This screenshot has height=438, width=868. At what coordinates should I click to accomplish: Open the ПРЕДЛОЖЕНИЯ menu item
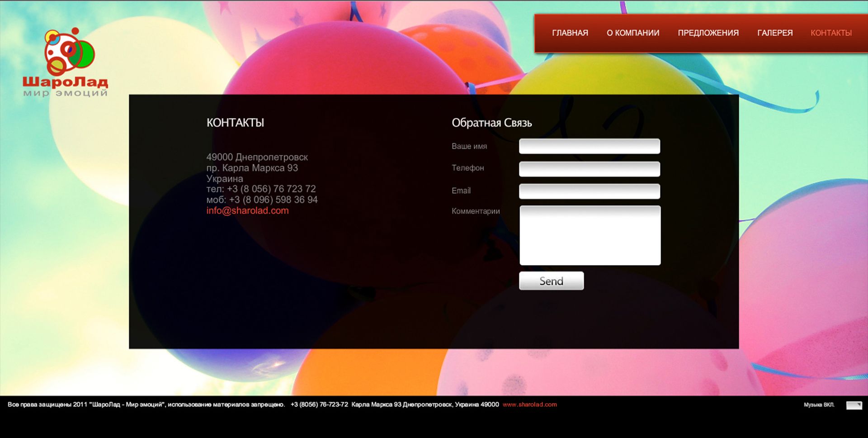click(708, 33)
